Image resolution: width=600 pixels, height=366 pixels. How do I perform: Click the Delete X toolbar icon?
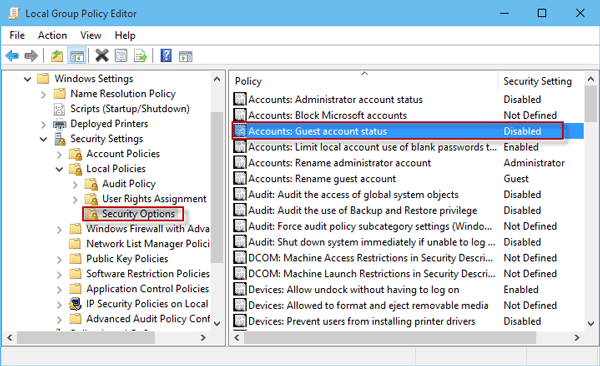pyautogui.click(x=102, y=56)
